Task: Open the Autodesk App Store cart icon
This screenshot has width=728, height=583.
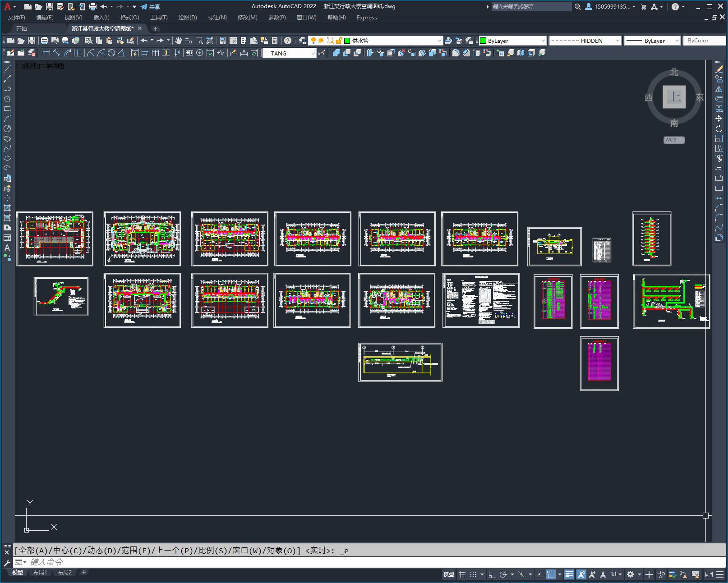Action: (x=644, y=7)
